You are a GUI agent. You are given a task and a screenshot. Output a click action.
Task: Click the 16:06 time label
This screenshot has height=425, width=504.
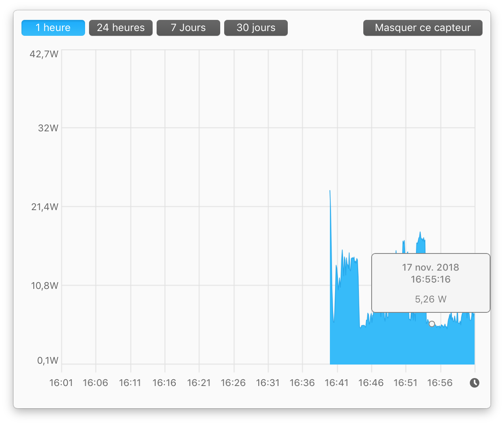point(95,383)
